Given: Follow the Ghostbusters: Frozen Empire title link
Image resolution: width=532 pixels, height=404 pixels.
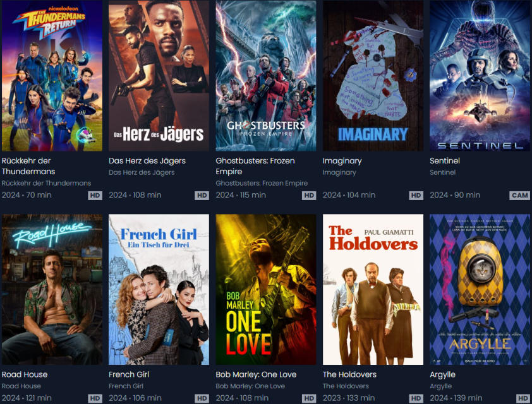Looking at the screenshot, I should pyautogui.click(x=255, y=166).
